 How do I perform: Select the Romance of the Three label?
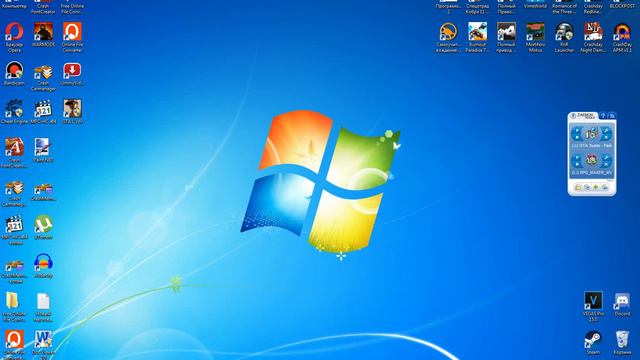click(564, 9)
